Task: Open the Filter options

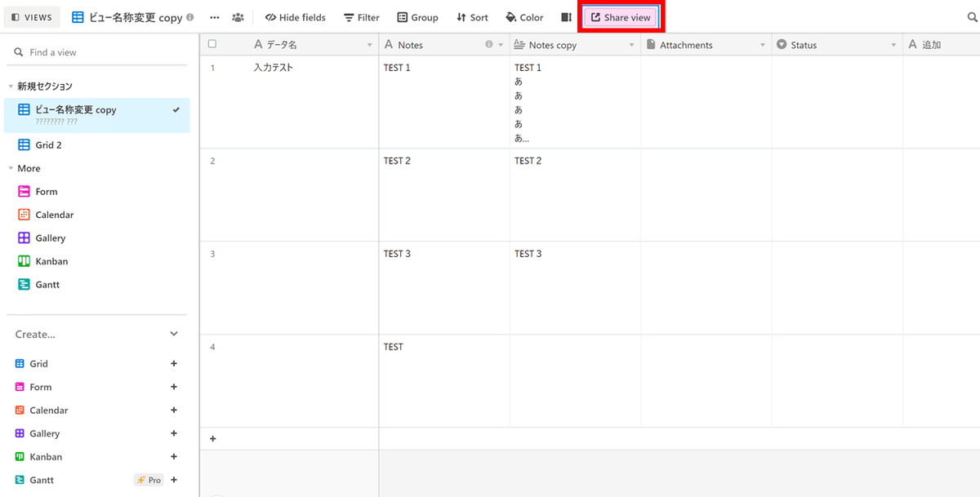Action: coord(362,17)
